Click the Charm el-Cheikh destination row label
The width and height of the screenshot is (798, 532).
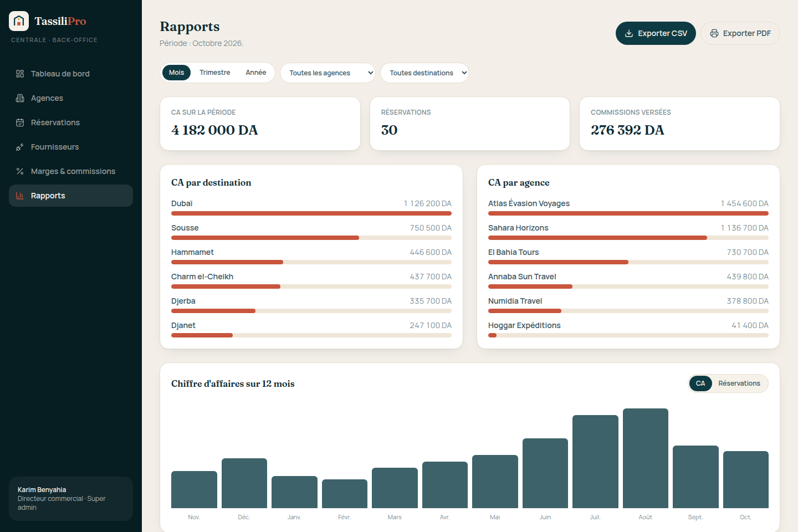point(202,277)
